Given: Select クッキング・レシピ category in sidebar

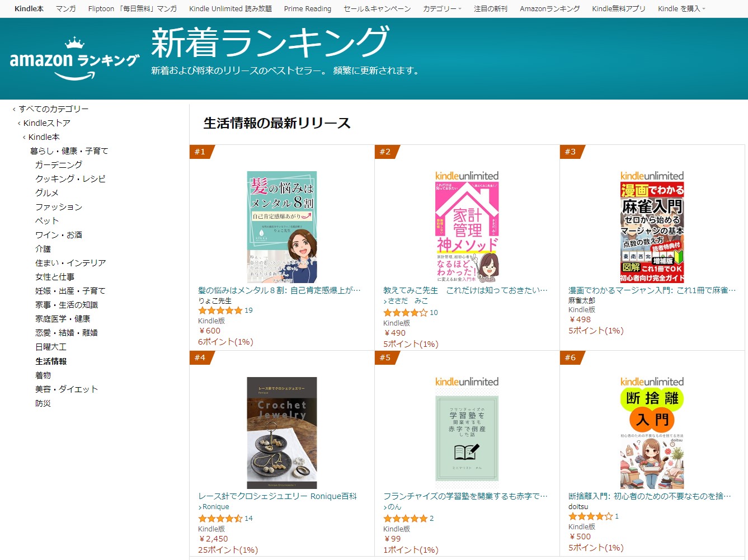Looking at the screenshot, I should (x=70, y=179).
